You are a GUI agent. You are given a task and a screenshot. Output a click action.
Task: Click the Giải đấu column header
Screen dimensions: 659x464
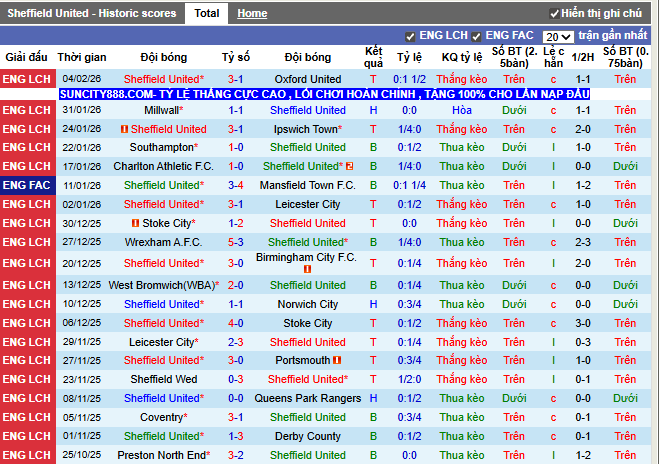coord(26,57)
